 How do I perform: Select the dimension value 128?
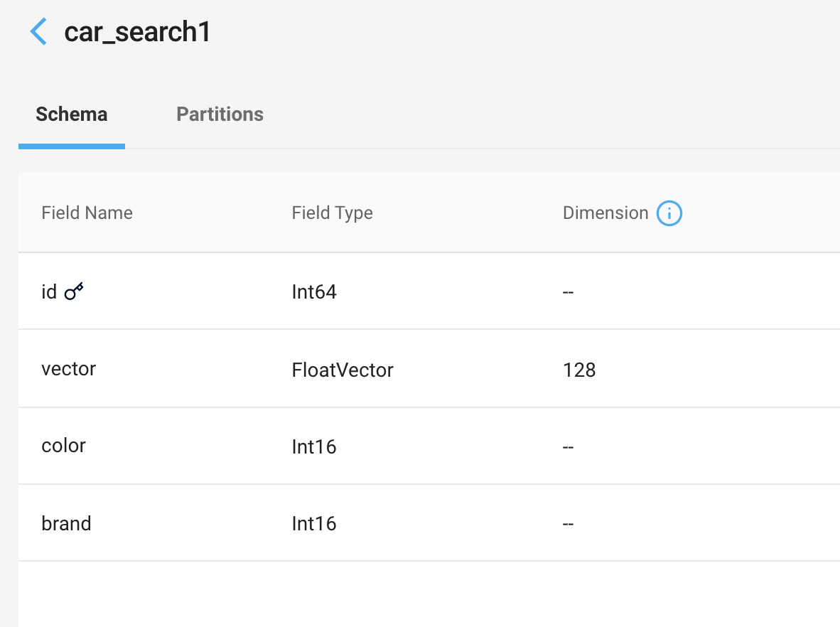click(578, 370)
